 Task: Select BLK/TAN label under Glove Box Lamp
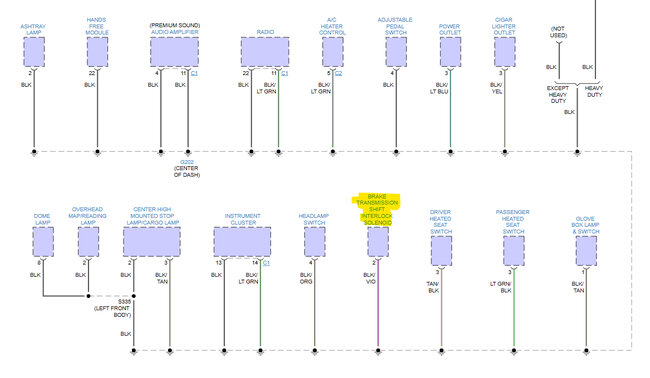(578, 287)
